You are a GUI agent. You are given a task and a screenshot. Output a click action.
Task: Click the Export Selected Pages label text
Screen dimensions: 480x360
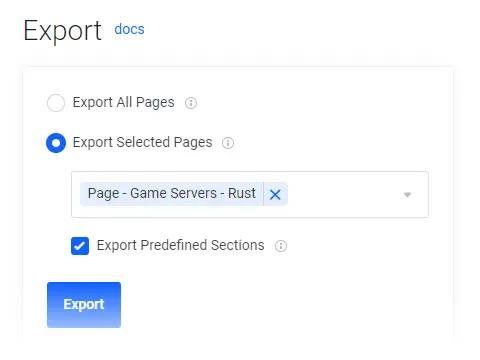pyautogui.click(x=143, y=142)
